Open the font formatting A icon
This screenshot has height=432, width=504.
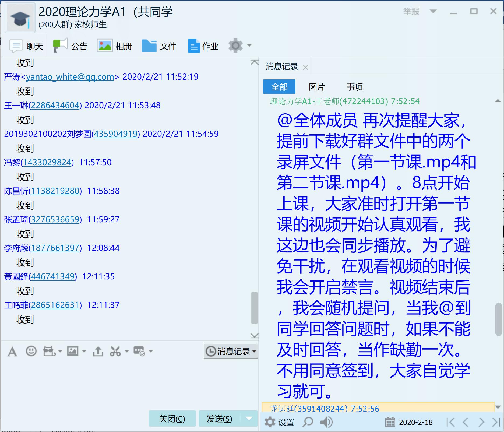click(12, 352)
